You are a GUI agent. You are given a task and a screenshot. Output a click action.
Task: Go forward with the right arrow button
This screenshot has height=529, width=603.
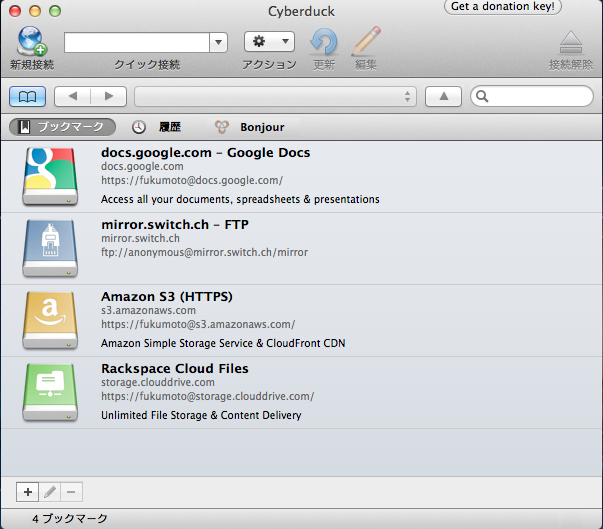(109, 96)
